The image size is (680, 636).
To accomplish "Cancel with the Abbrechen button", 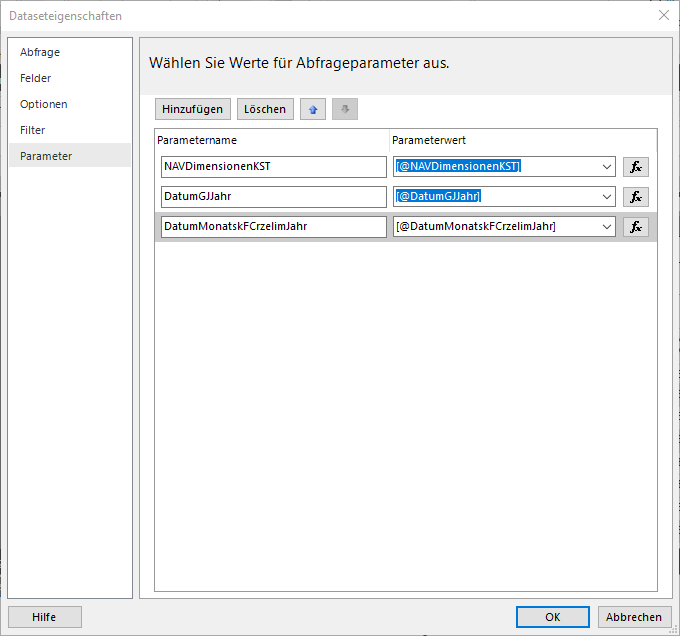I will click(x=634, y=617).
